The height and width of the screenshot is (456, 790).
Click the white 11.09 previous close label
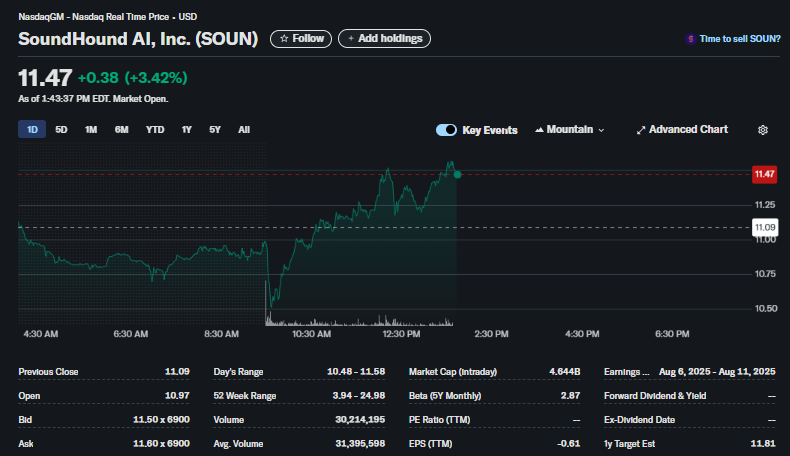(765, 227)
